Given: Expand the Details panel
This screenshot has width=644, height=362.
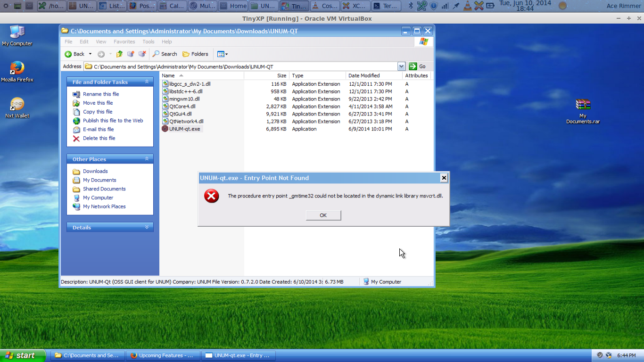Looking at the screenshot, I should pyautogui.click(x=147, y=227).
